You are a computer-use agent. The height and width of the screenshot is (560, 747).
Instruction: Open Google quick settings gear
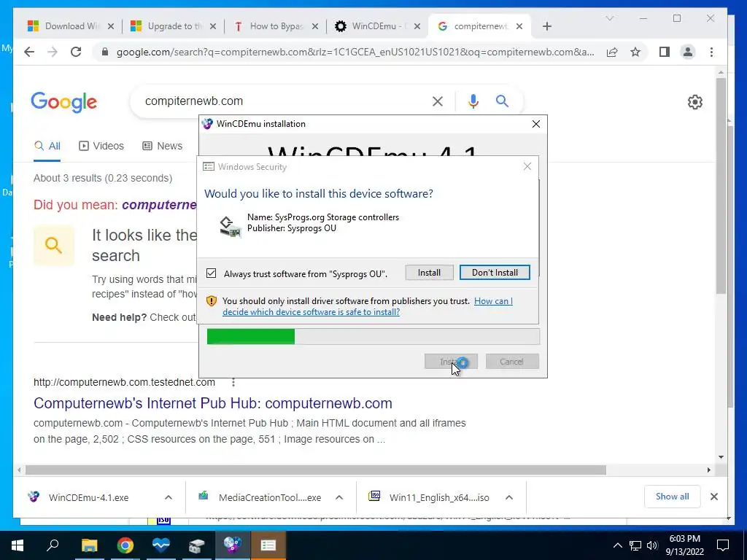(695, 102)
